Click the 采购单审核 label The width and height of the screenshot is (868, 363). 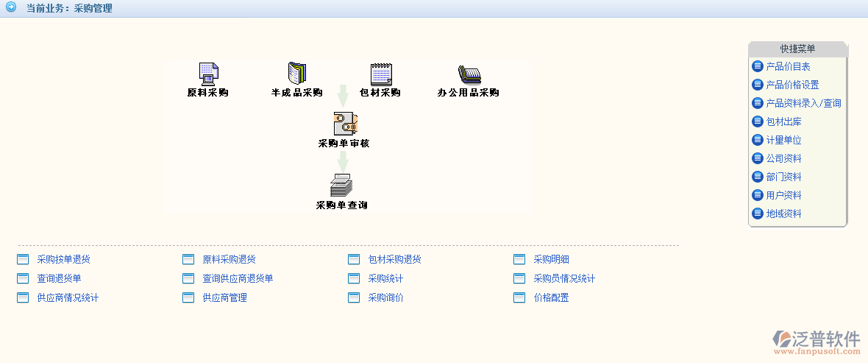pos(344,143)
